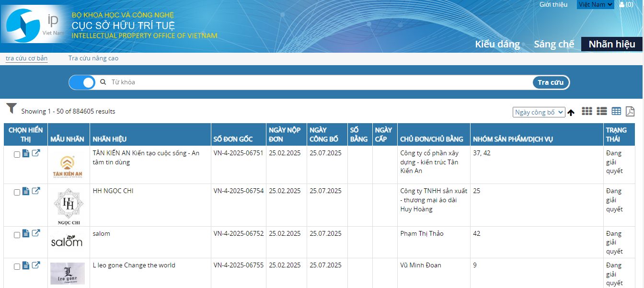This screenshot has width=644, height=288.
Task: Click owner name Vũ Minh Đoan
Action: click(x=421, y=265)
